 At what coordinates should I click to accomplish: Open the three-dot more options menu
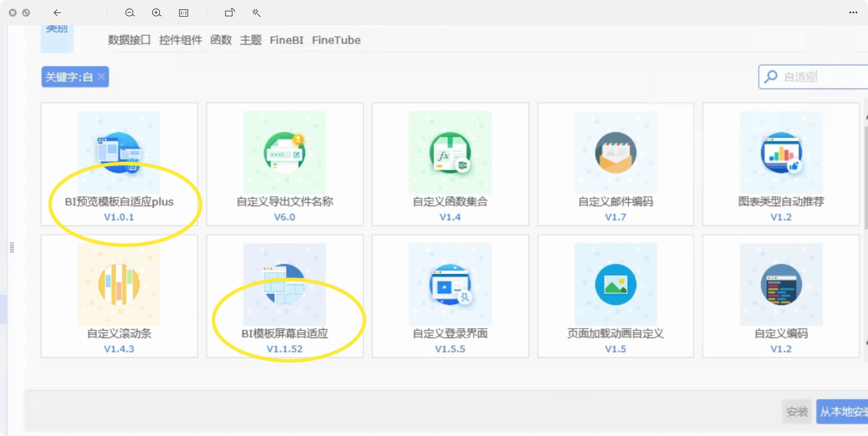853,13
